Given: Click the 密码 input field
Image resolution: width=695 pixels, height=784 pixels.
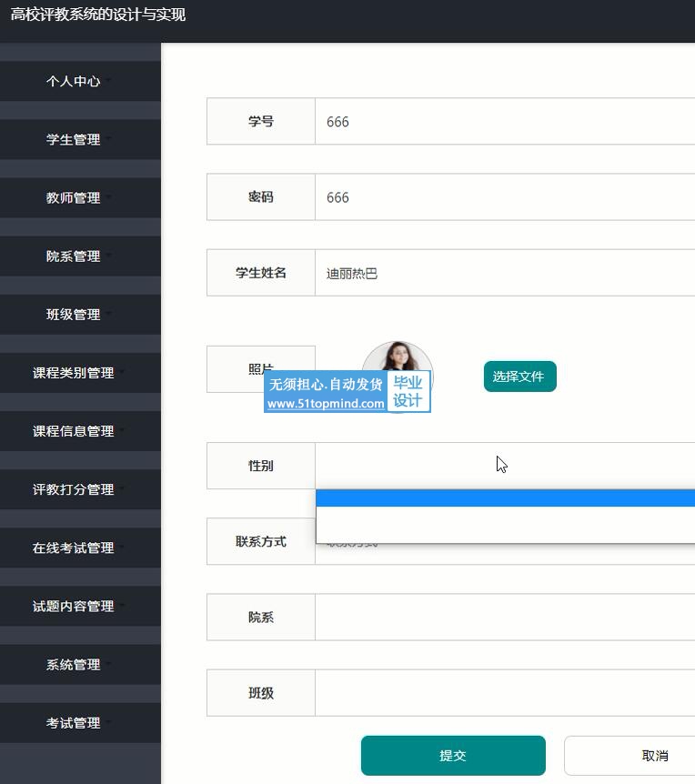Looking at the screenshot, I should [505, 197].
